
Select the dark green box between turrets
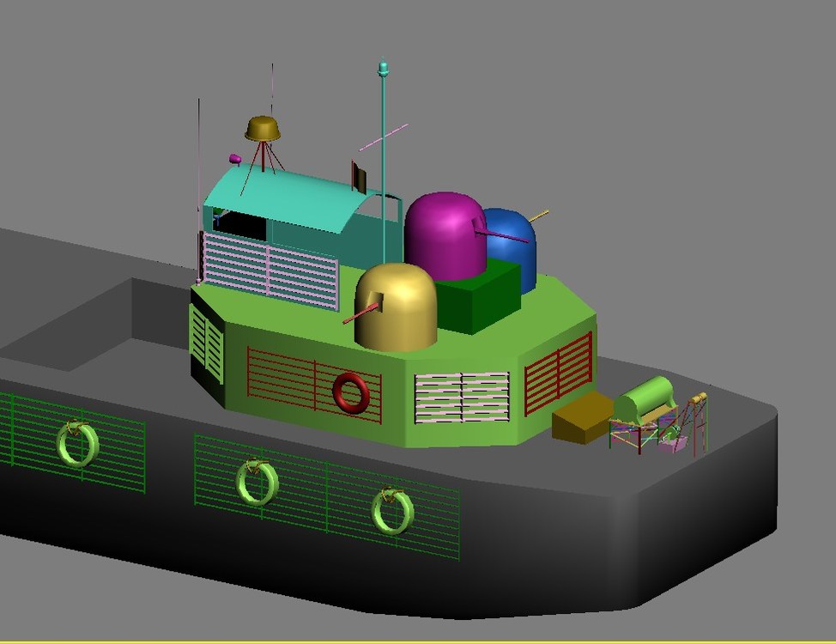478,296
